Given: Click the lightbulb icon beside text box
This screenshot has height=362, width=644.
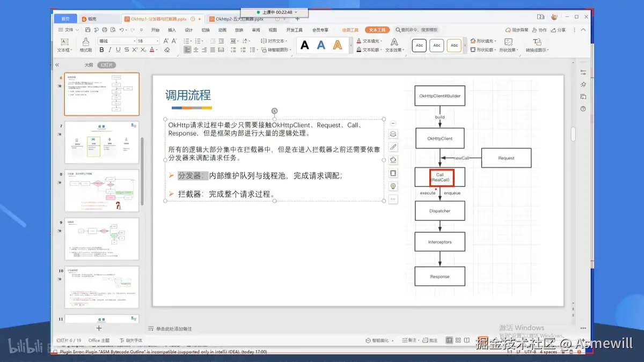Looking at the screenshot, I should coord(393,186).
